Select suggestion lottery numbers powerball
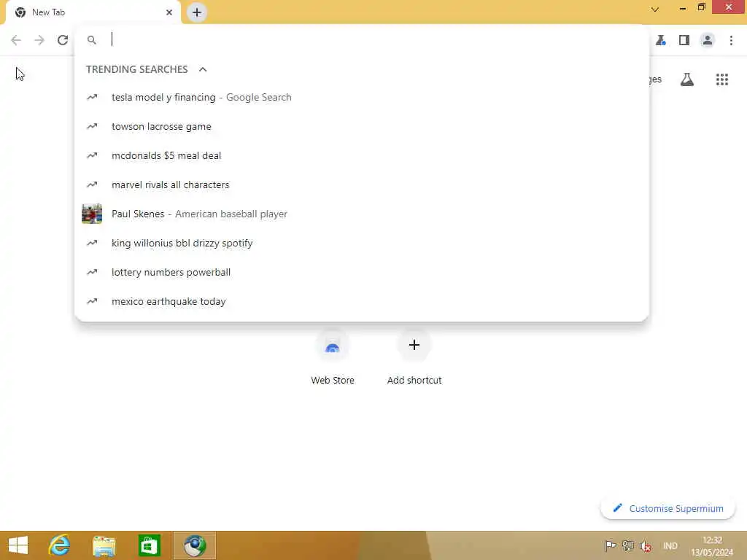Screen dimensions: 747x560 (x=362, y=273)
